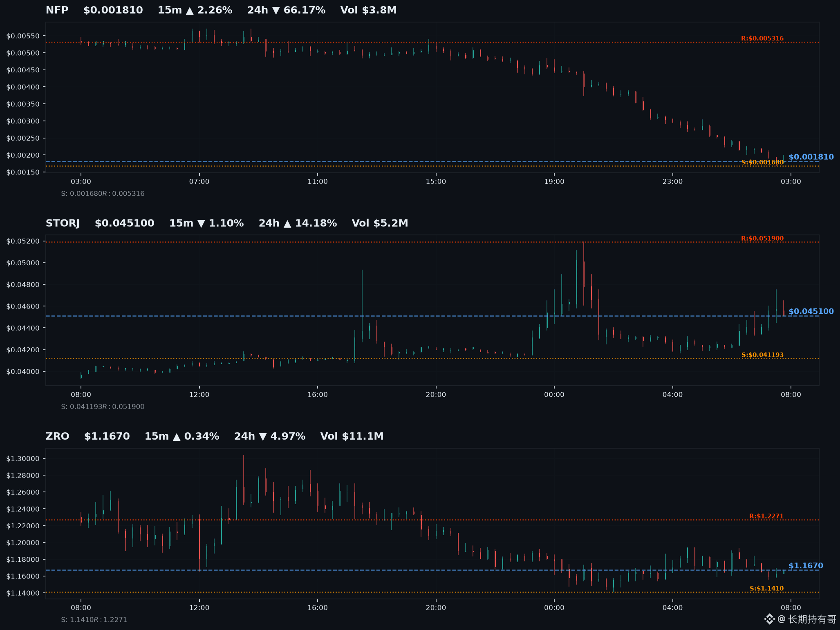Viewport: 840px width, 630px height.
Task: Click the $0.00250 price axis tick
Action: 23,138
